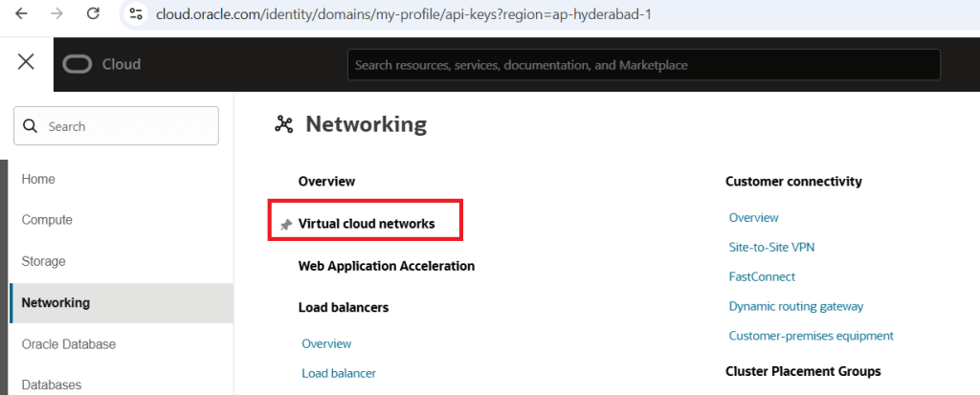The image size is (980, 395).
Task: Click the magnifier icon in sidebar search
Action: (30, 126)
